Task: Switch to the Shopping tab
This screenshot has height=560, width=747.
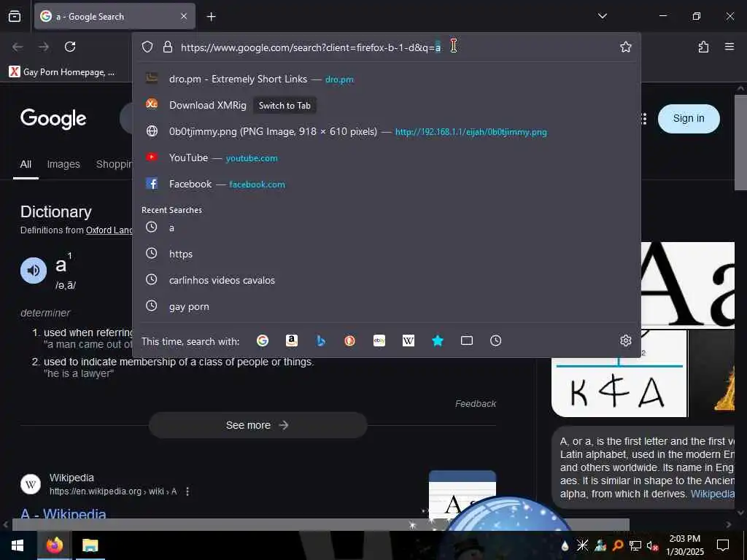Action: (x=115, y=164)
